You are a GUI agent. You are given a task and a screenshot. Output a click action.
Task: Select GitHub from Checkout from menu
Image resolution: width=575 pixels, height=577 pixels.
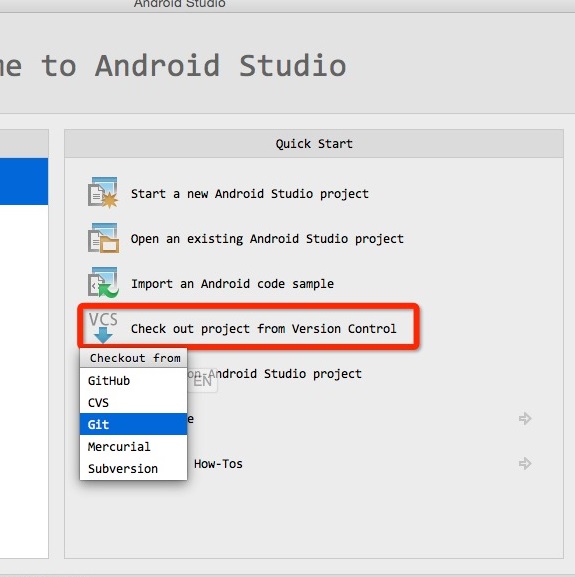pos(134,380)
